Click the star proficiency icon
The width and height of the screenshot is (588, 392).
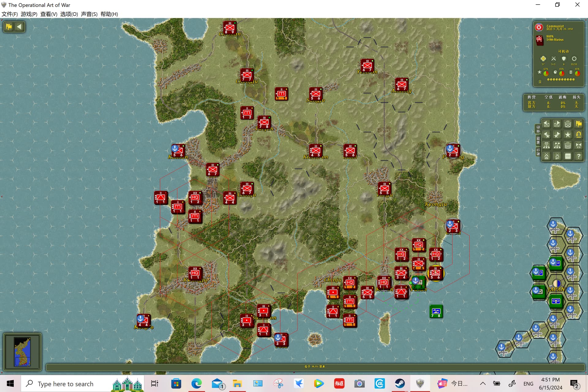(539, 72)
